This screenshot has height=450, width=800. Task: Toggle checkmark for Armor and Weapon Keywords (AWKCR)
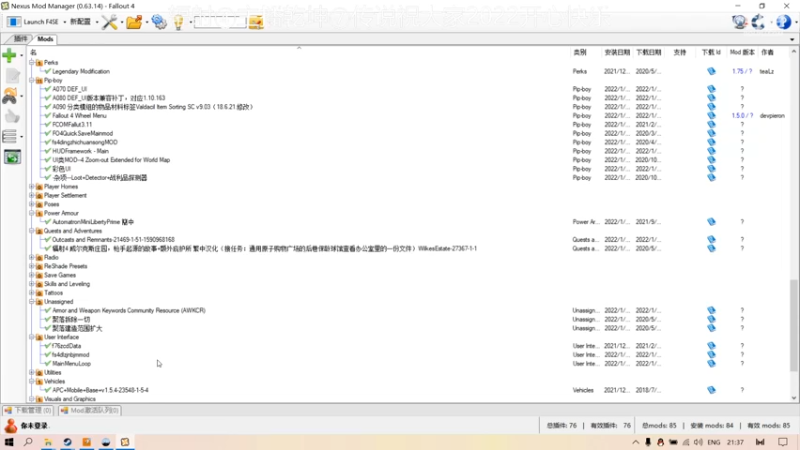click(47, 310)
